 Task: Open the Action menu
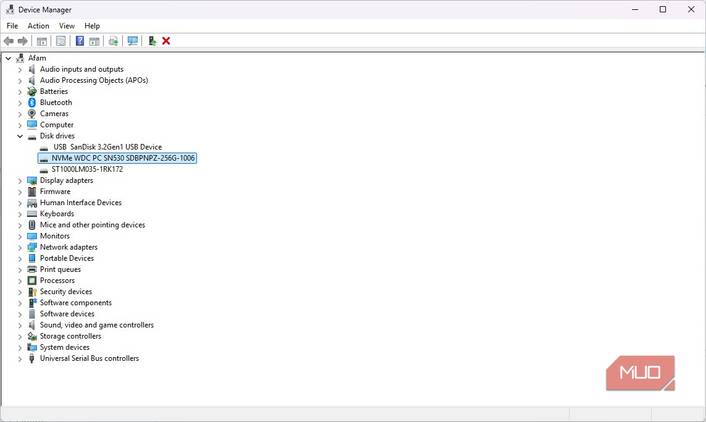(38, 26)
